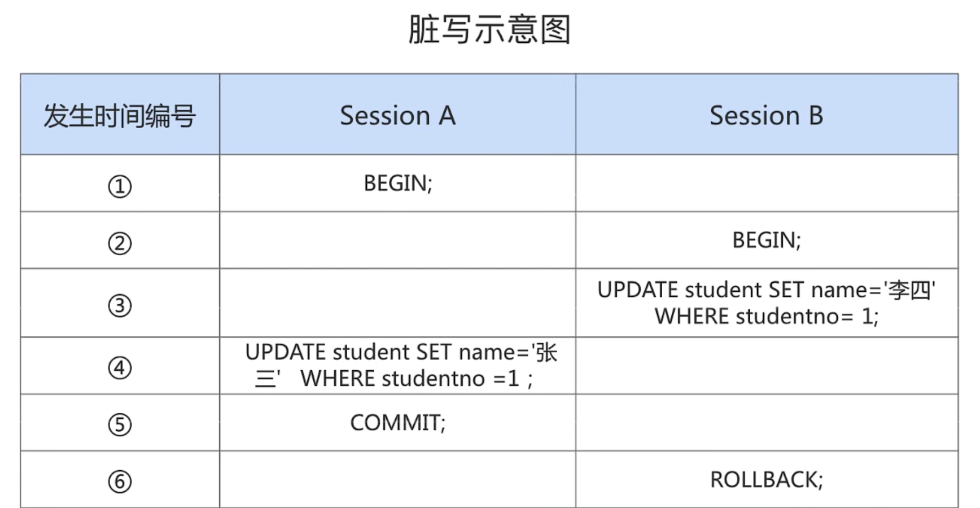Click the ROLLBACK; cell in Session B
Screen dimensions: 980x508
tap(767, 480)
